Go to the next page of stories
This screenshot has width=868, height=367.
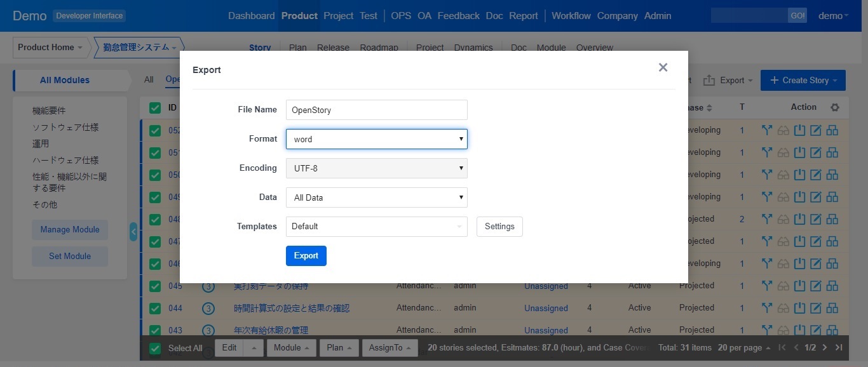[825, 347]
